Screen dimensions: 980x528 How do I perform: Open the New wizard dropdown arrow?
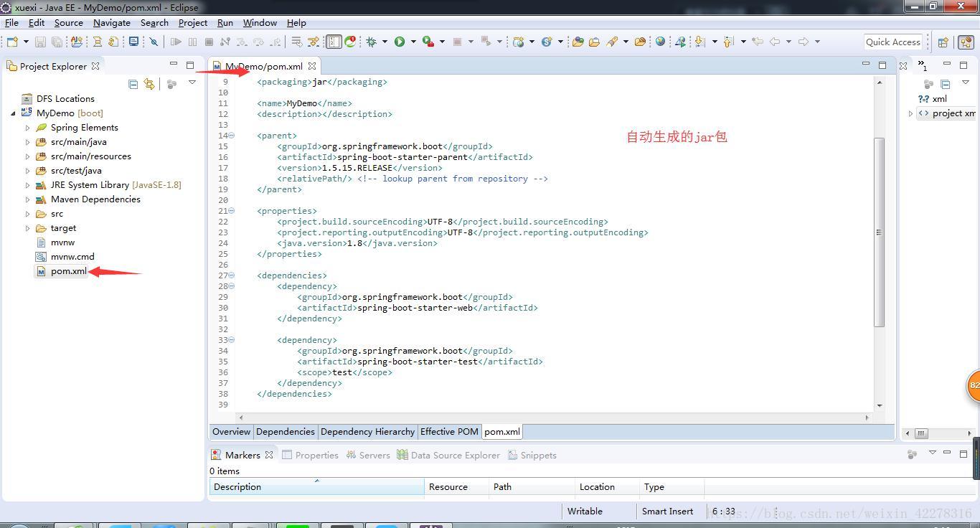[26, 42]
